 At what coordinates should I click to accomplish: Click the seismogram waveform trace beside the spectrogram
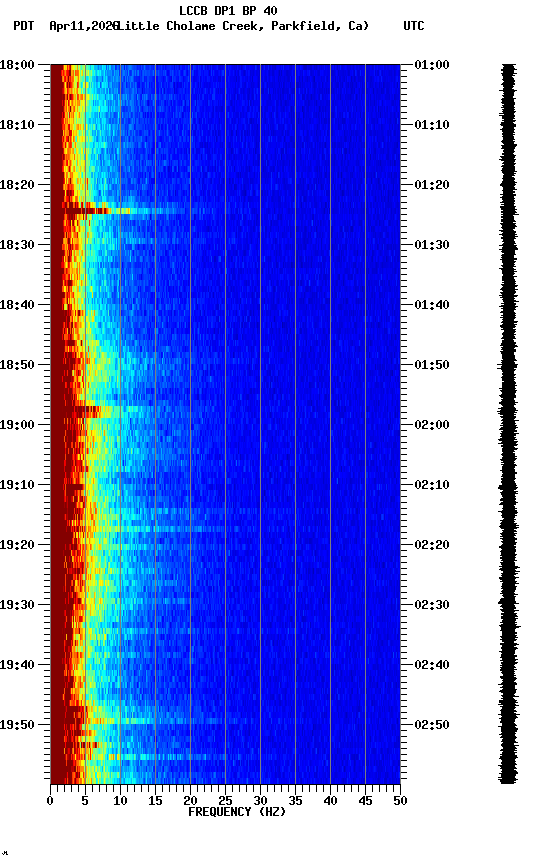coord(508,424)
